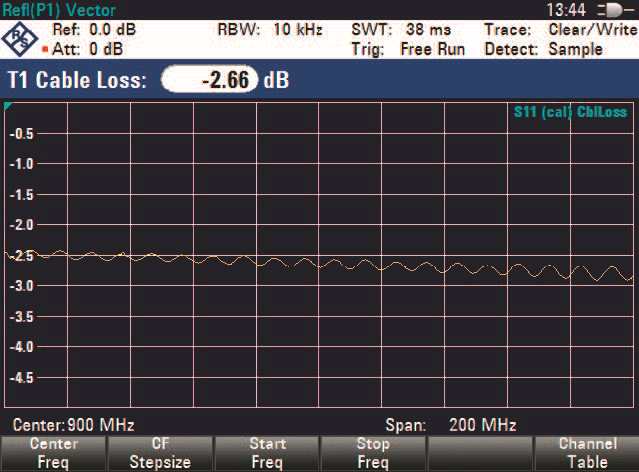Click the red attenuation indicator dot
This screenshot has width=639, height=472.
[x=45, y=50]
